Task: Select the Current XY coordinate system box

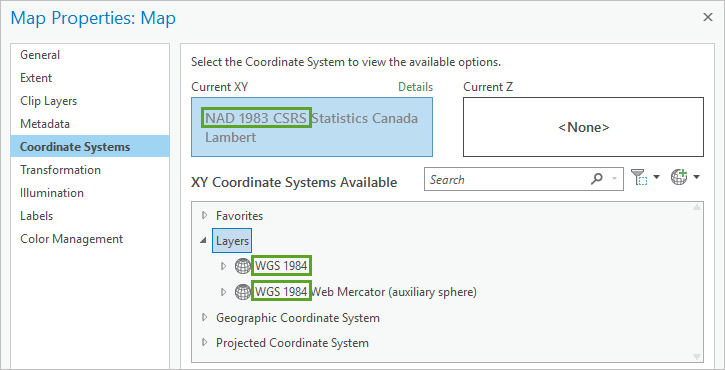Action: [x=312, y=127]
